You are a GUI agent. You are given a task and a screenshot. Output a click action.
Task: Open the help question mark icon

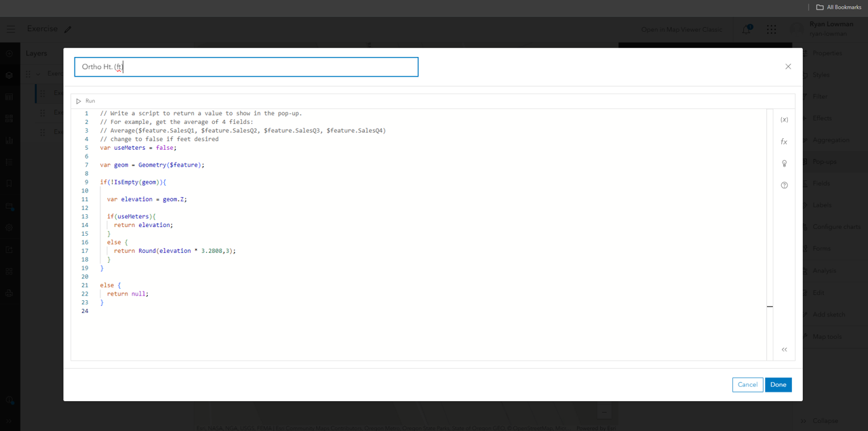(x=784, y=185)
